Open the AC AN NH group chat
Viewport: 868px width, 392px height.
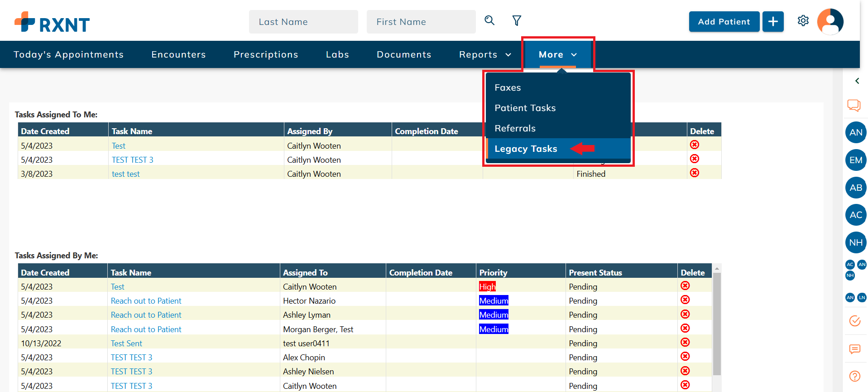coord(856,270)
